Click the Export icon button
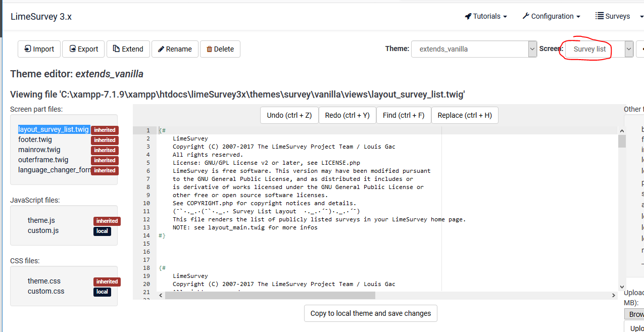This screenshot has width=644, height=332. tap(73, 49)
